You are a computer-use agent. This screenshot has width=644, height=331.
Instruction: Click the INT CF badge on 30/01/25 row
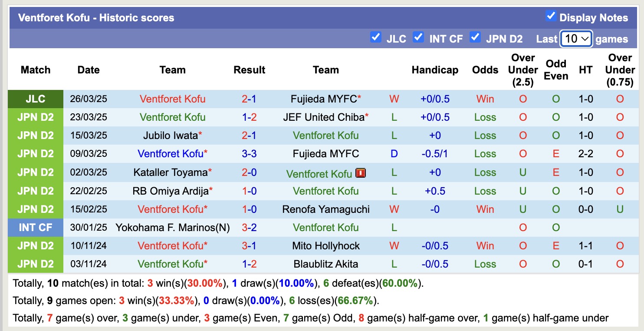coord(35,227)
